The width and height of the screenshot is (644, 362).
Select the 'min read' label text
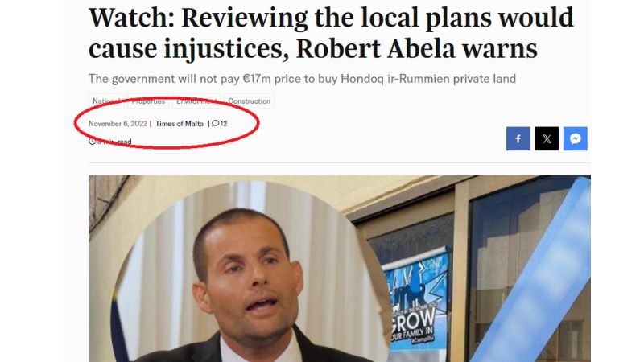click(117, 142)
